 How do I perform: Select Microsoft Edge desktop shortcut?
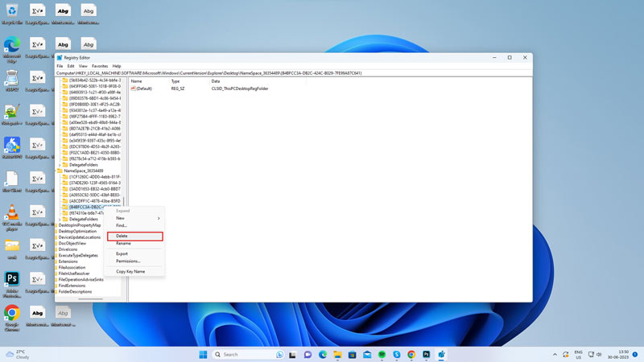pos(12,49)
